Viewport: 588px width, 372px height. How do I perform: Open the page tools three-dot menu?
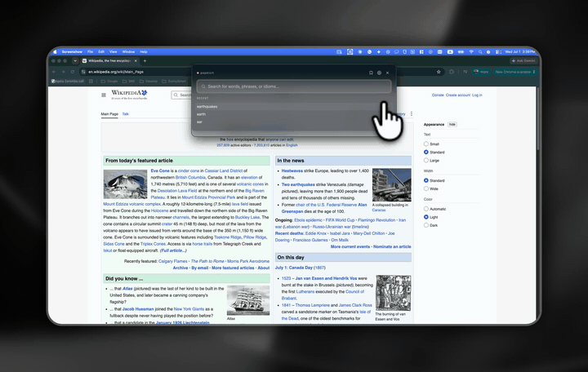coord(412,114)
